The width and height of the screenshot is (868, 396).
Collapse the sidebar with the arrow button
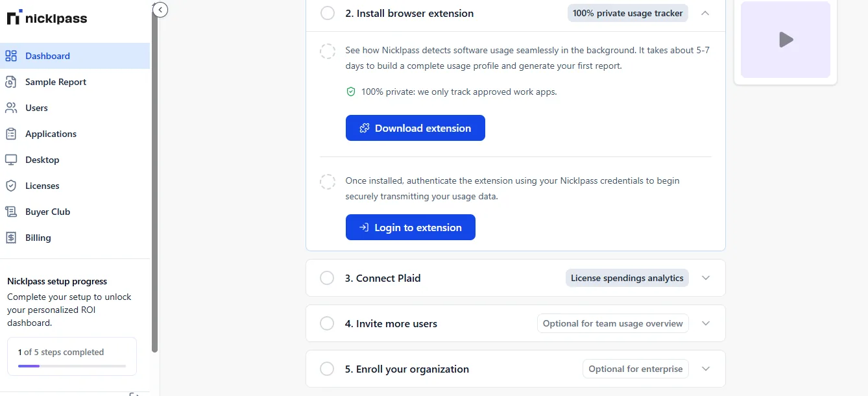coord(160,10)
